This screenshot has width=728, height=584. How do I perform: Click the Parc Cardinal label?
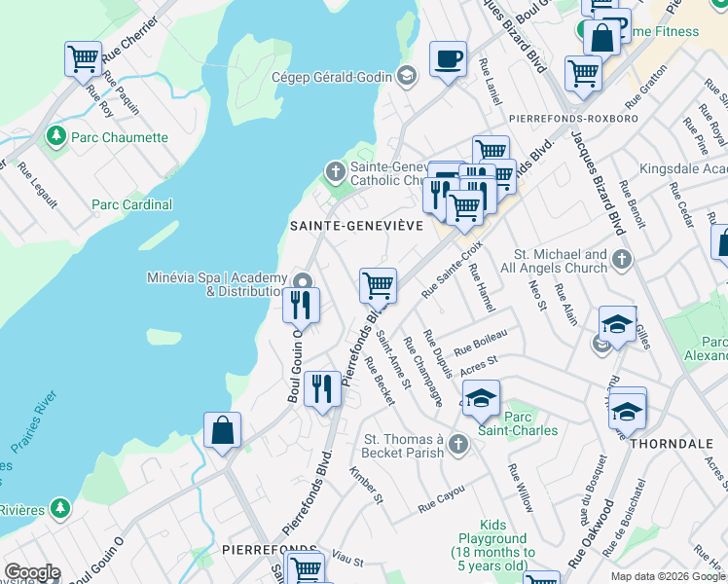point(131,204)
